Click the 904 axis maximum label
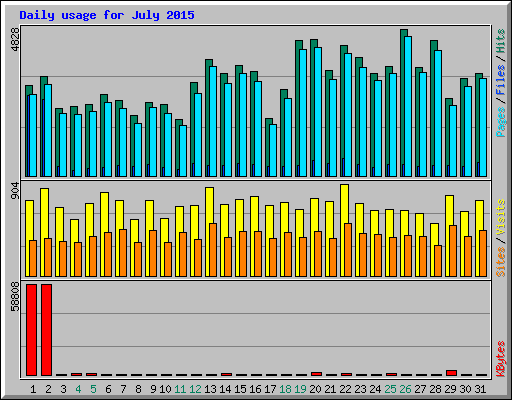 tap(15, 191)
